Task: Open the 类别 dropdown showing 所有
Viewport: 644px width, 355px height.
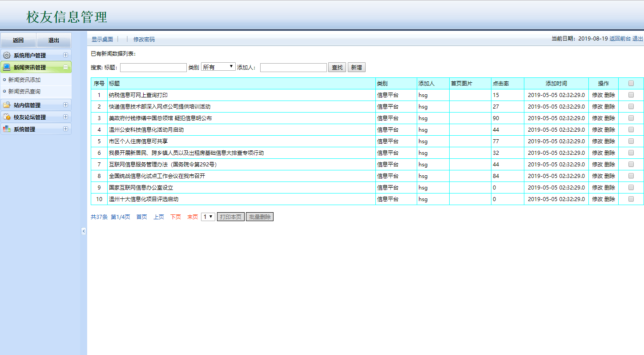Action: coord(219,65)
